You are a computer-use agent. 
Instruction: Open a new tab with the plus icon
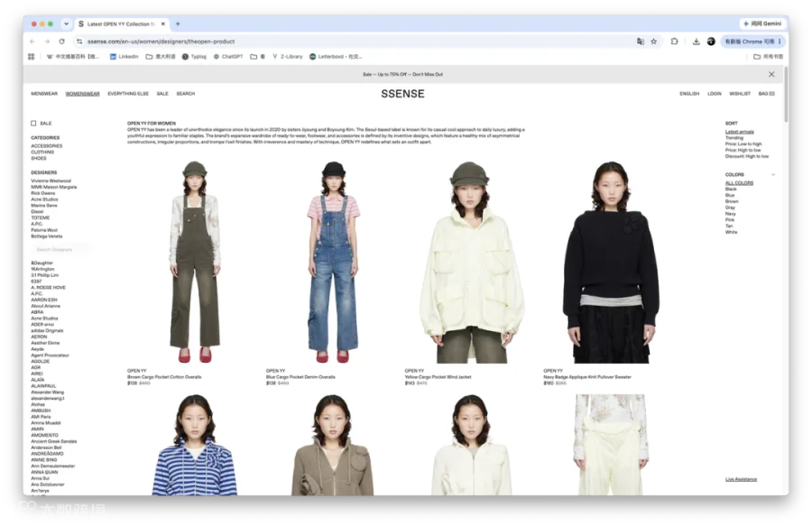[178, 23]
